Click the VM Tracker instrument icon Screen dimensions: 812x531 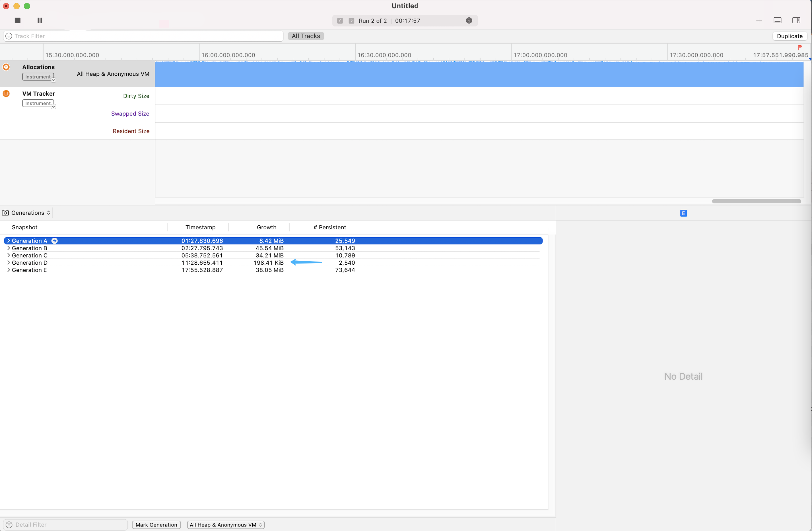pyautogui.click(x=6, y=94)
